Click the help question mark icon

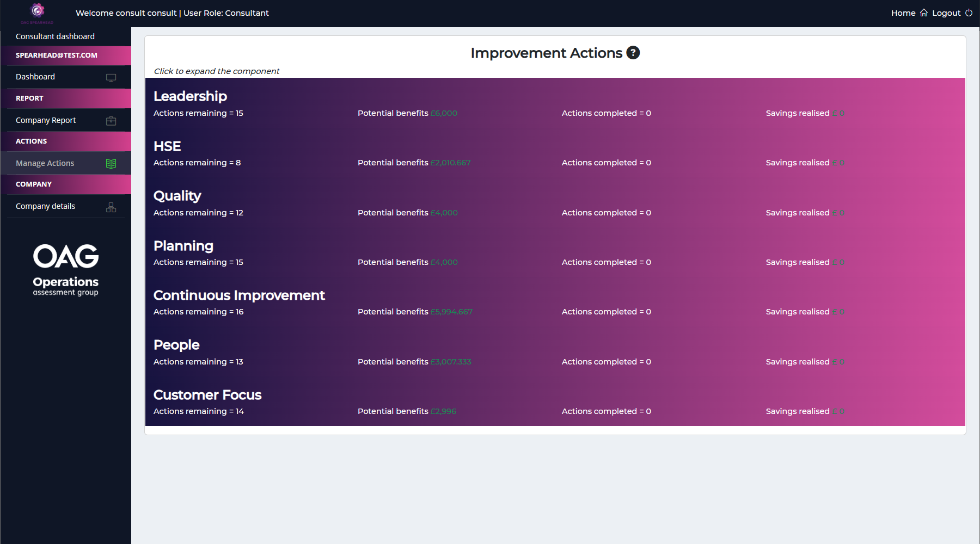633,53
